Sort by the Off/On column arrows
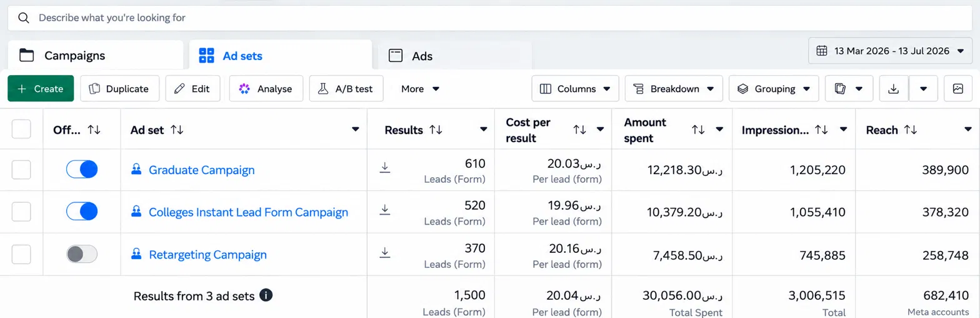The width and height of the screenshot is (980, 318). pos(94,130)
